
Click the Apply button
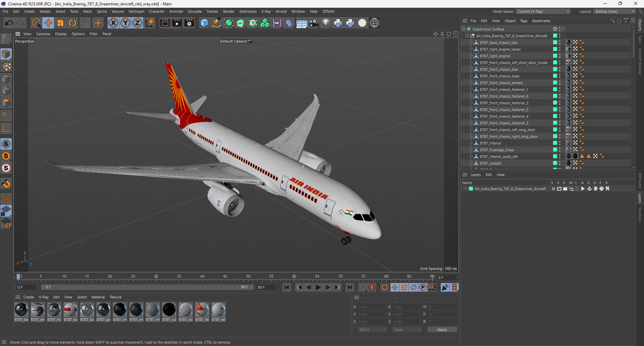(442, 330)
